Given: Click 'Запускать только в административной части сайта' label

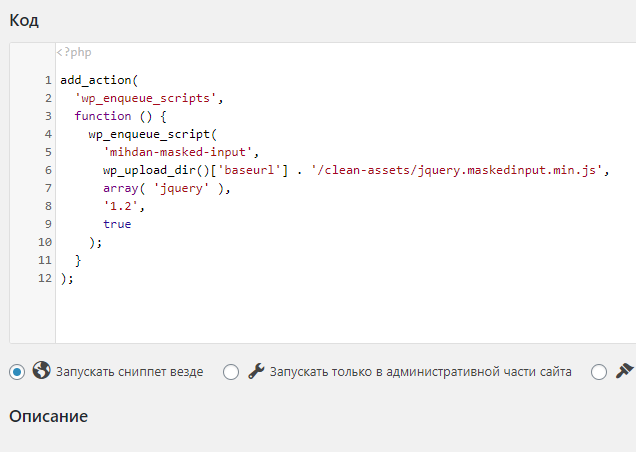Looking at the screenshot, I should point(421,372).
